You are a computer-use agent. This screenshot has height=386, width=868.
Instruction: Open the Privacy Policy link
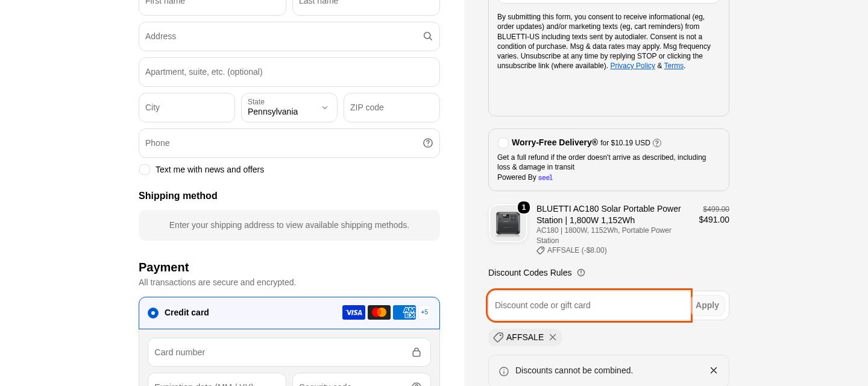(x=632, y=66)
